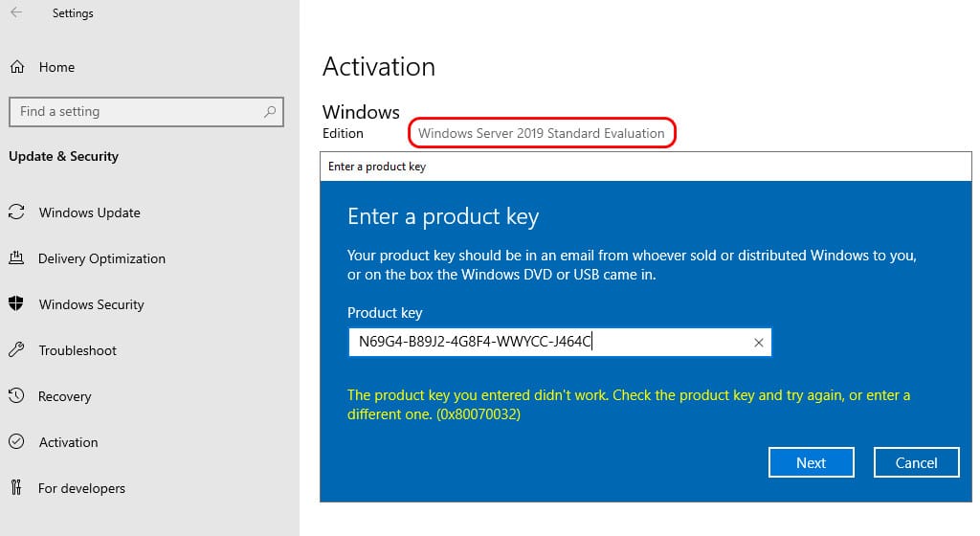Click the For developers tools icon
This screenshot has height=536, width=980.
pyautogui.click(x=16, y=487)
